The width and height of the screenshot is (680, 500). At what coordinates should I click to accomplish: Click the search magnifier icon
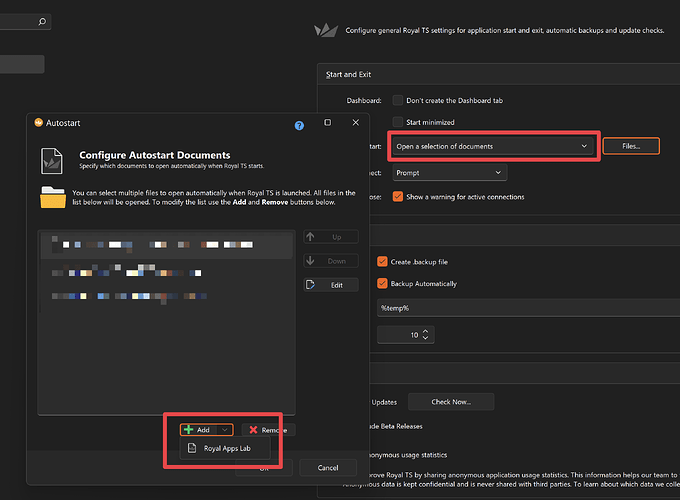[x=42, y=21]
